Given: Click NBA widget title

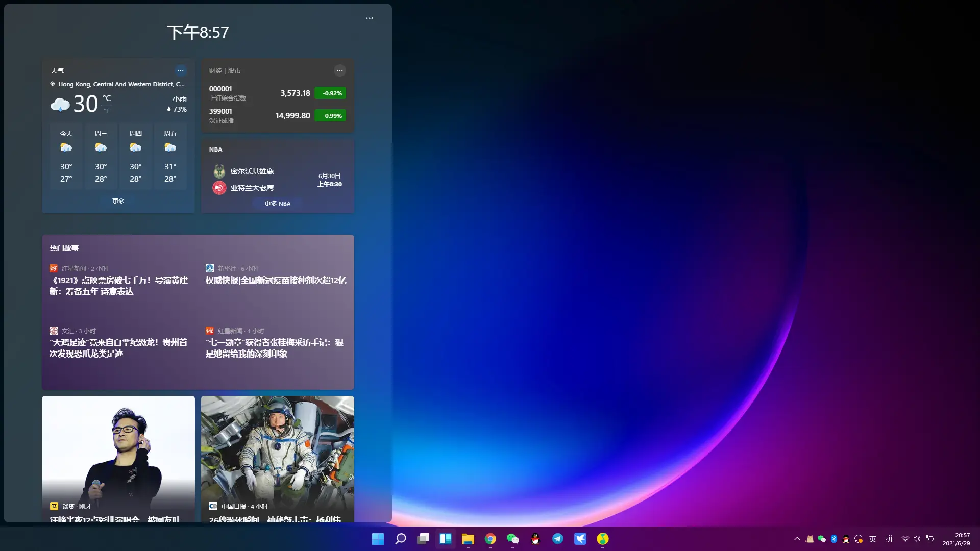Looking at the screenshot, I should [x=216, y=149].
